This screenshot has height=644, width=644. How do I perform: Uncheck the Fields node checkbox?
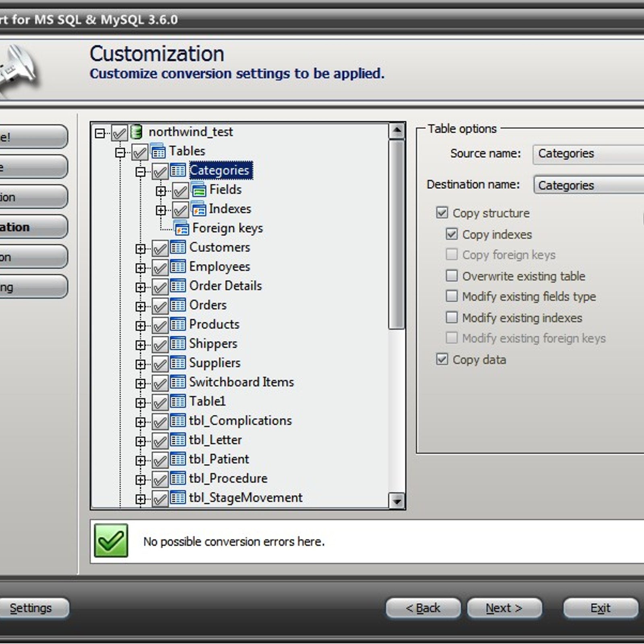click(x=180, y=191)
